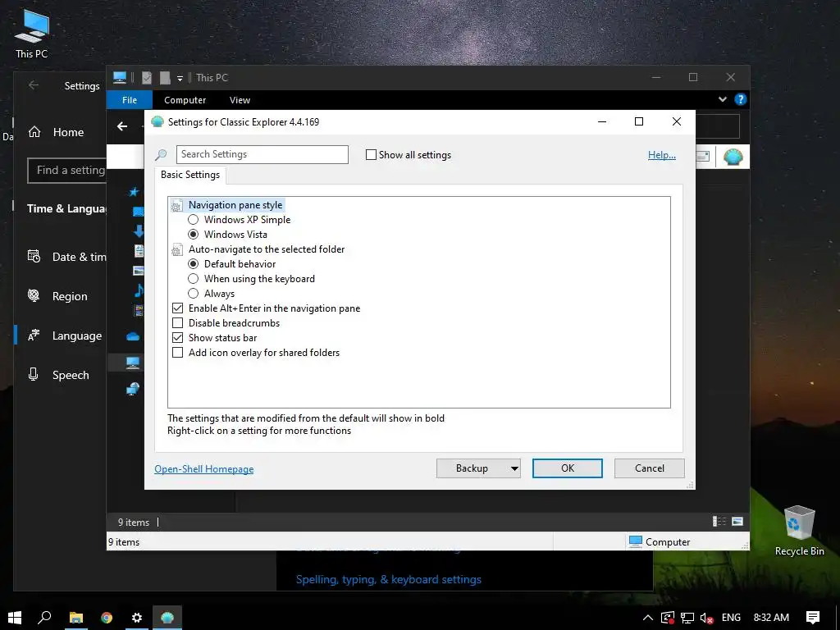The height and width of the screenshot is (630, 840).
Task: Switch Explorer to large thumbnails view icon
Action: pyautogui.click(x=737, y=521)
